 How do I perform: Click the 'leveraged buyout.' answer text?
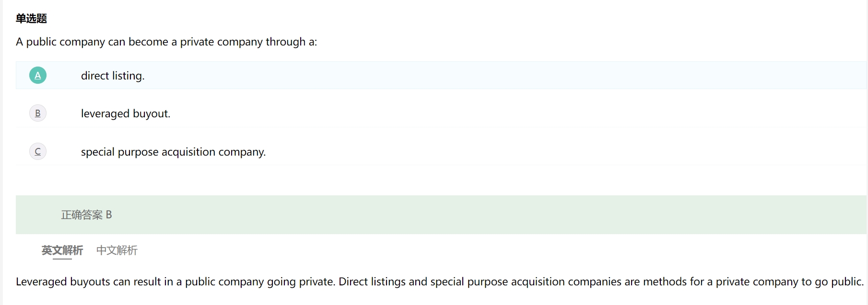pos(126,113)
